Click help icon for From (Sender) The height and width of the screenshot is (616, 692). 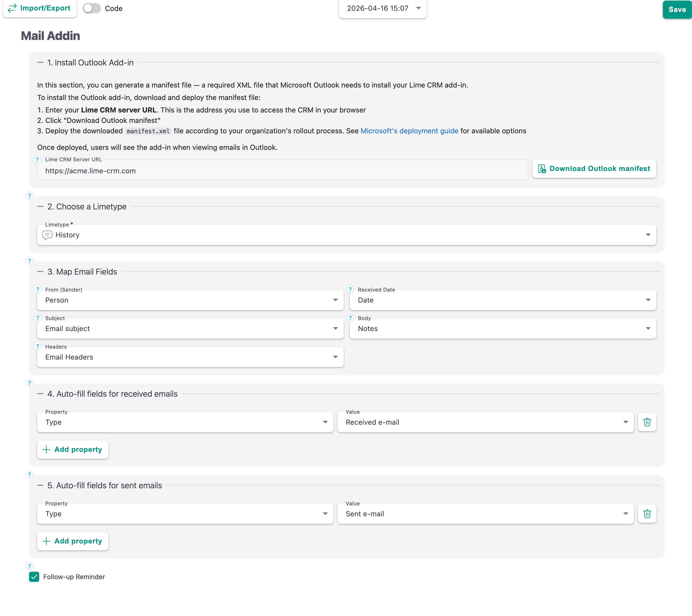click(38, 289)
